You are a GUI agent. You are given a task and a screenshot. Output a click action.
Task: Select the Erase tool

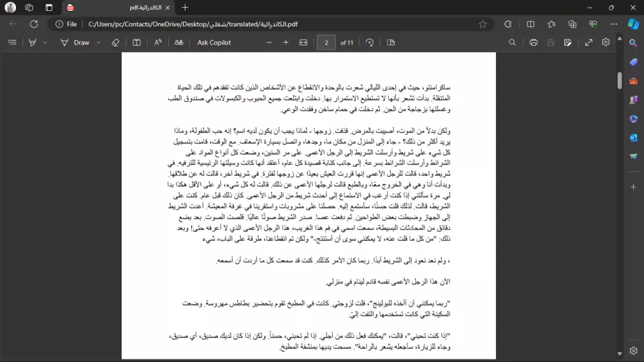115,43
